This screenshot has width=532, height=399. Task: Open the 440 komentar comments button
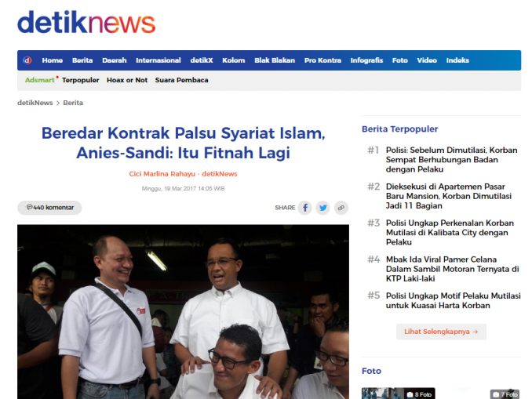click(x=49, y=208)
